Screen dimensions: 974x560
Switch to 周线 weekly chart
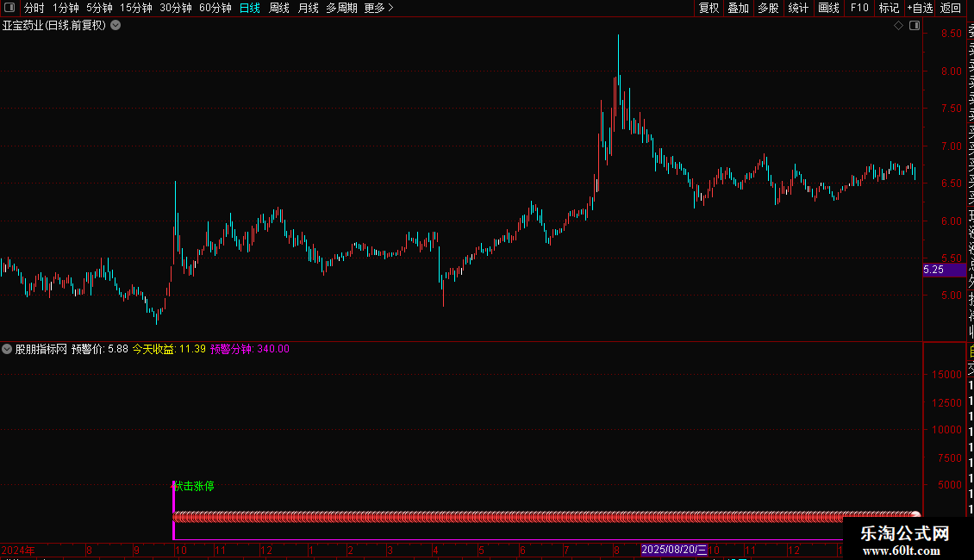pyautogui.click(x=279, y=8)
